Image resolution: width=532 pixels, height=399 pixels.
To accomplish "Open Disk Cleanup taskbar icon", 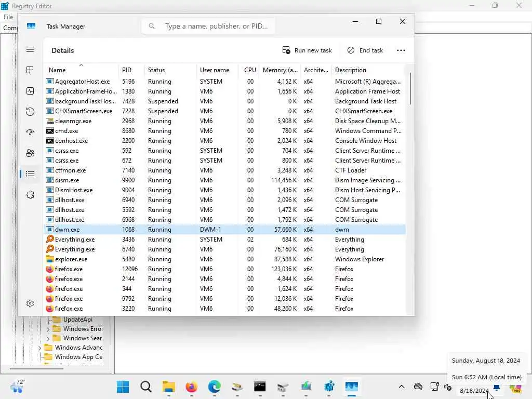I will (237, 387).
